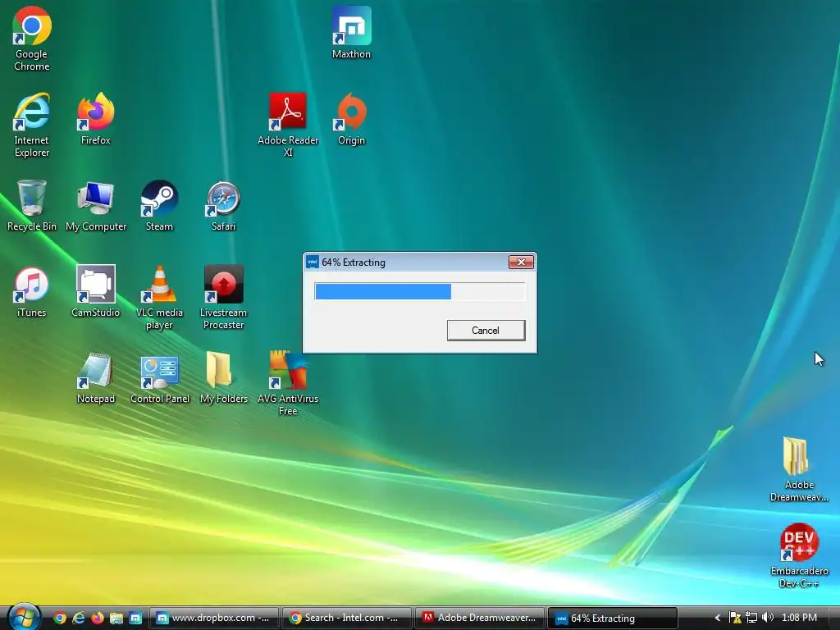Select the Livestream Procaster icon

[223, 298]
